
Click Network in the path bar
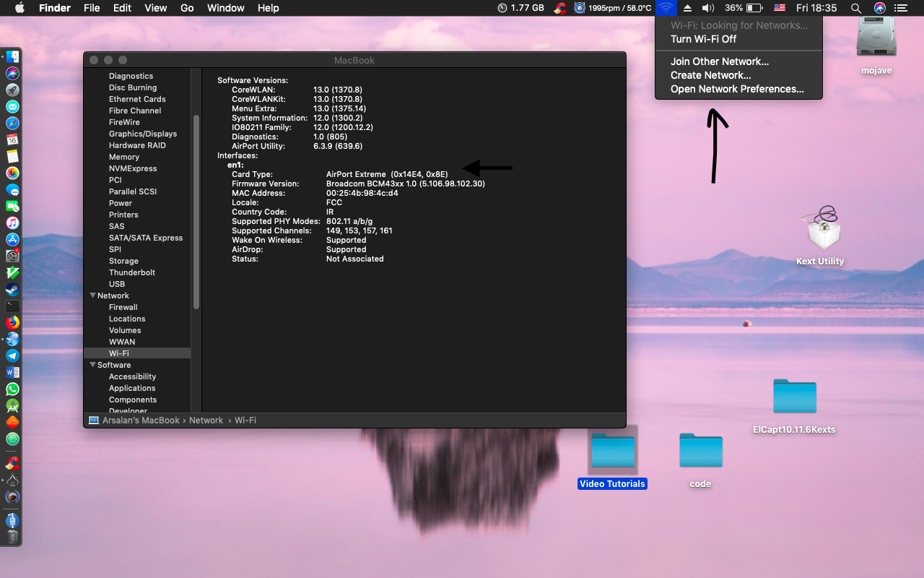click(206, 420)
